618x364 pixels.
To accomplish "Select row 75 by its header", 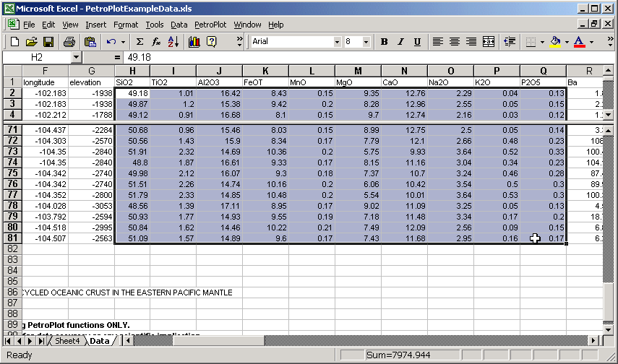I will pyautogui.click(x=12, y=173).
